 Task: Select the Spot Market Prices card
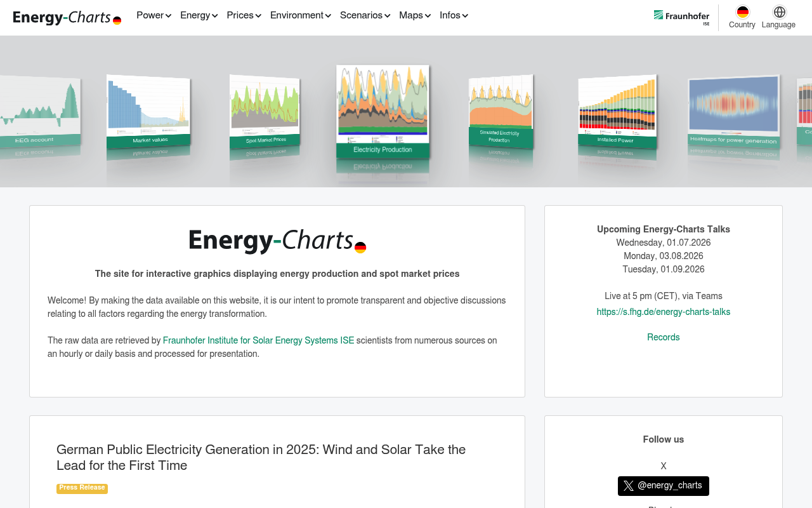265,112
